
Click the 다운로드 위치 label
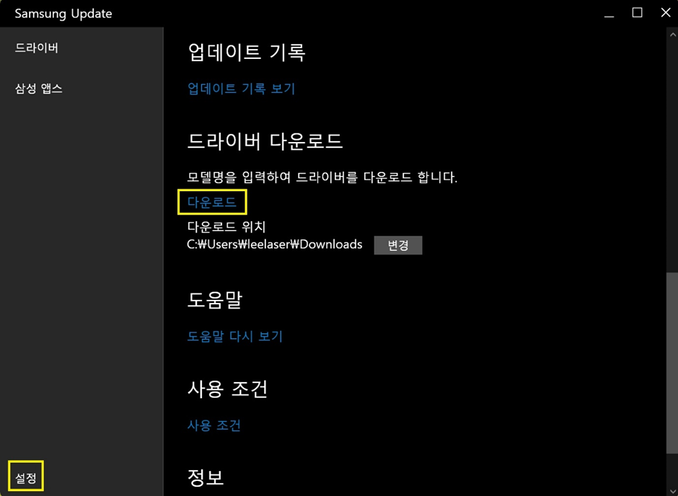pyautogui.click(x=227, y=227)
